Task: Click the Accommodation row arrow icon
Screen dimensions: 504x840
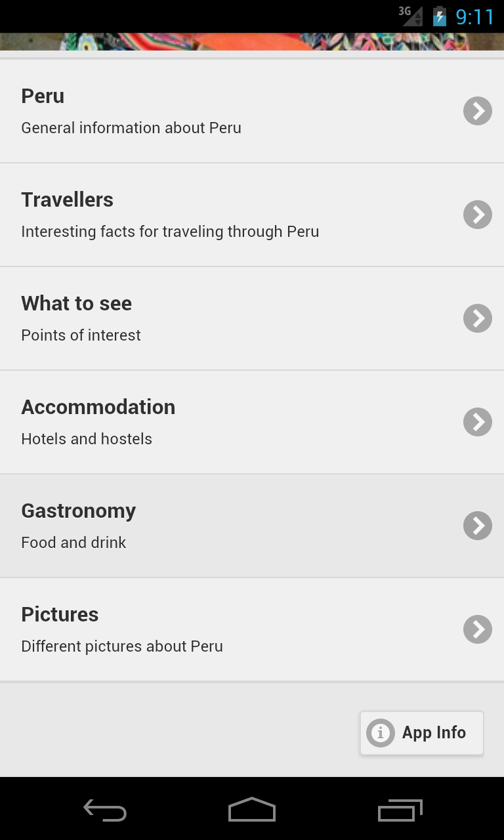Action: pyautogui.click(x=477, y=422)
